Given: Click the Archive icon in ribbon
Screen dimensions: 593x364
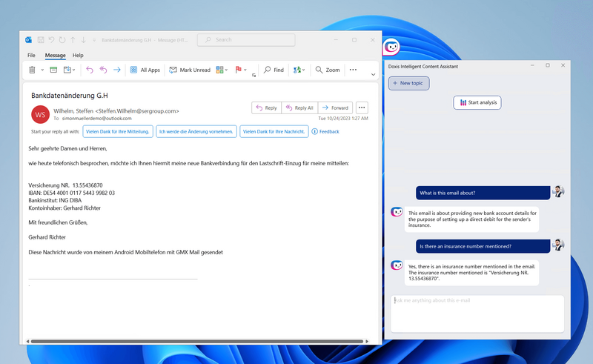Looking at the screenshot, I should point(53,70).
